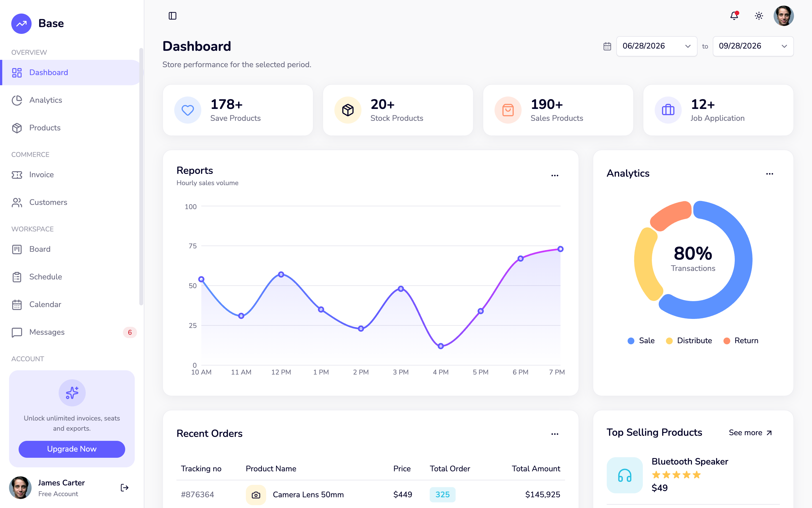The image size is (812, 508).
Task: Click the Base logo icon
Action: coord(21,23)
